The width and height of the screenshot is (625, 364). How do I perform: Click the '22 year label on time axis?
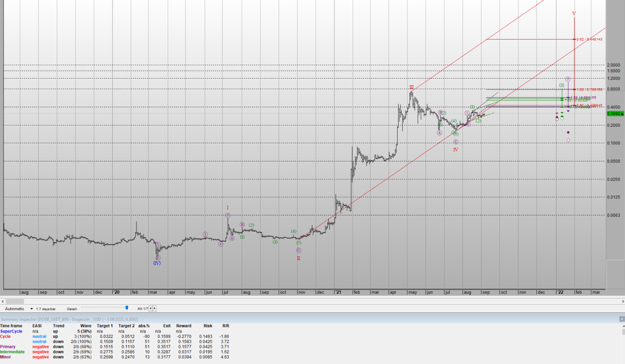click(x=559, y=292)
